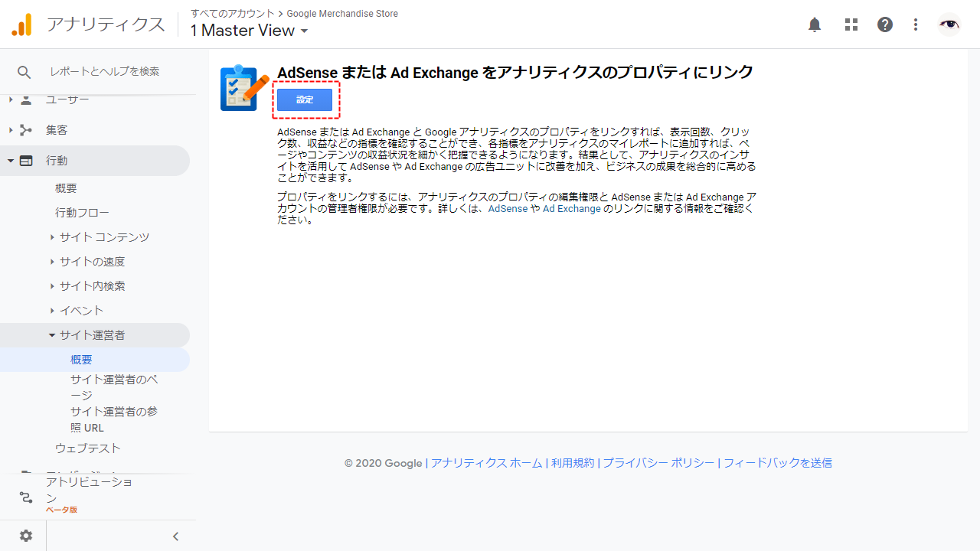Open the notifications bell
The image size is (980, 551).
(x=815, y=24)
